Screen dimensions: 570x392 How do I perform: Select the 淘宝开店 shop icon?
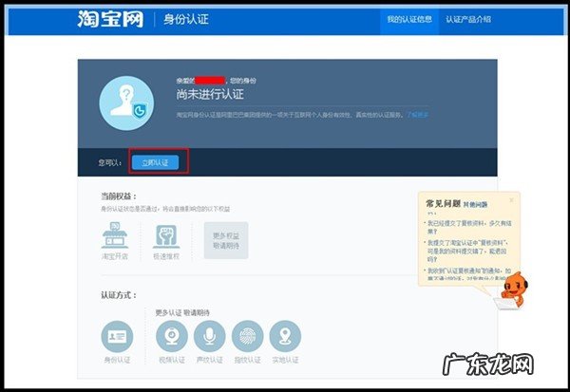point(115,235)
